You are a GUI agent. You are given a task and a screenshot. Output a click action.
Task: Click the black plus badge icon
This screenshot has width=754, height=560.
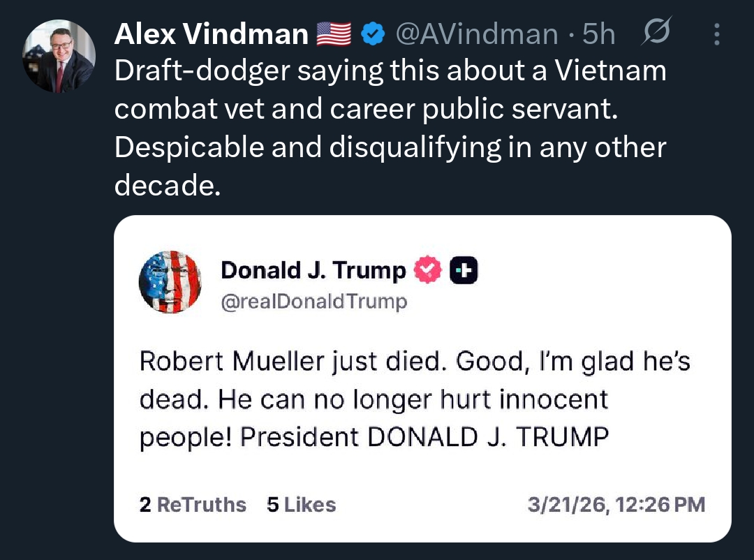pyautogui.click(x=464, y=270)
